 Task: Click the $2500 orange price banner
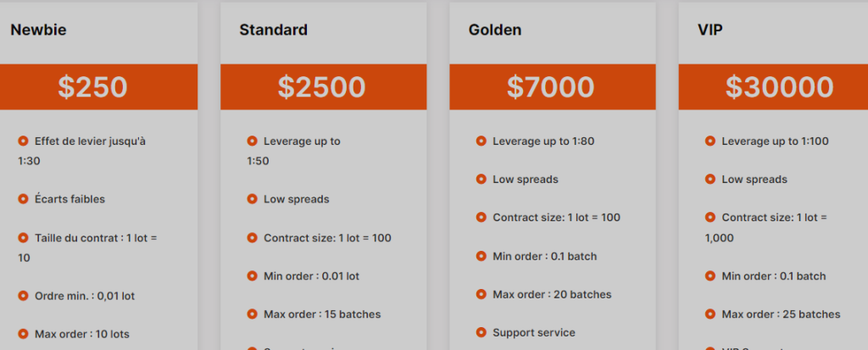pyautogui.click(x=322, y=86)
